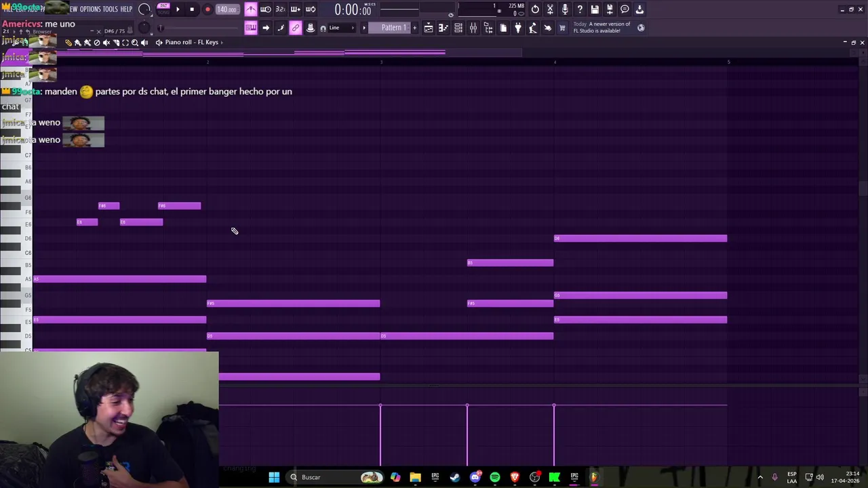This screenshot has height=488, width=868.
Task: Open project info speech bubble
Action: (x=625, y=9)
